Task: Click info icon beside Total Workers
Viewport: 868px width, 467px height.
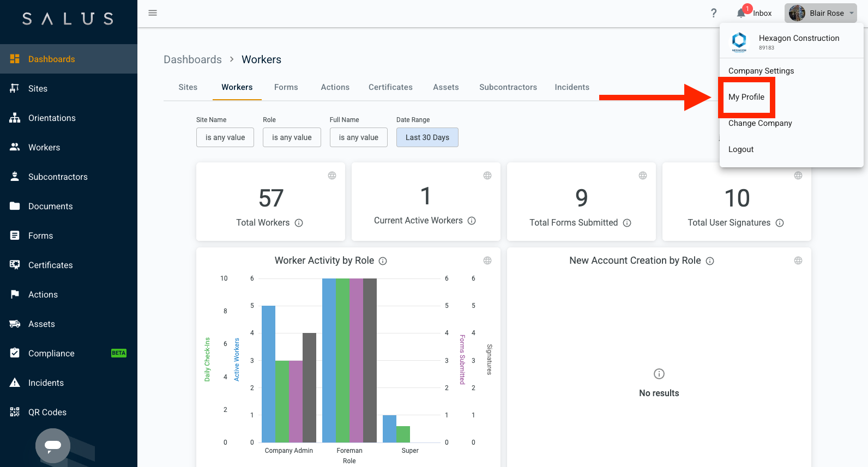Action: coord(299,223)
